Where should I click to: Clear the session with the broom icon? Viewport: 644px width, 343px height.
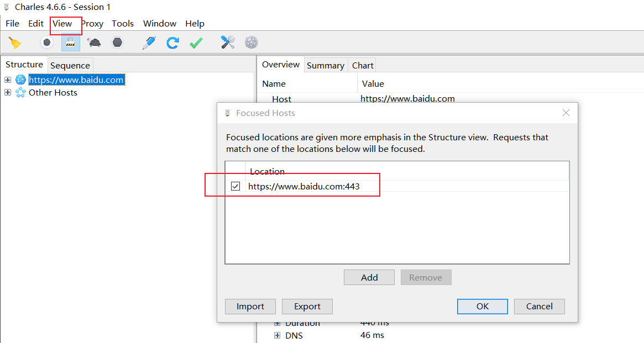pos(15,43)
